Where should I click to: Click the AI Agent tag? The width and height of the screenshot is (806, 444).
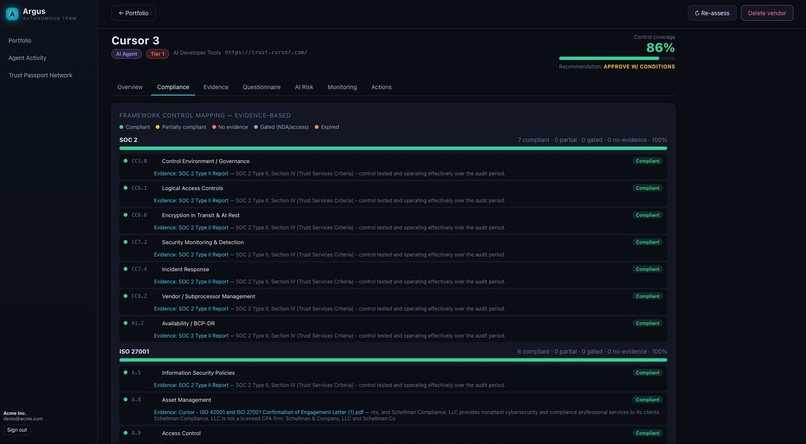pyautogui.click(x=126, y=54)
